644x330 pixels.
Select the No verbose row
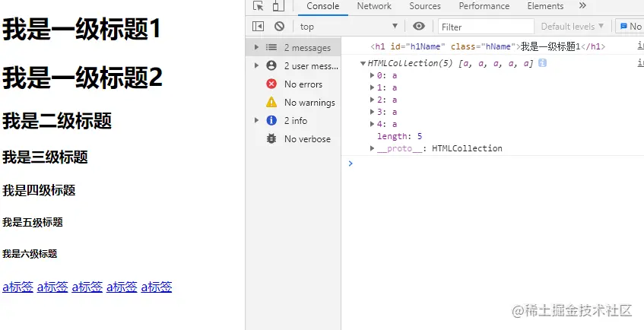click(293, 139)
